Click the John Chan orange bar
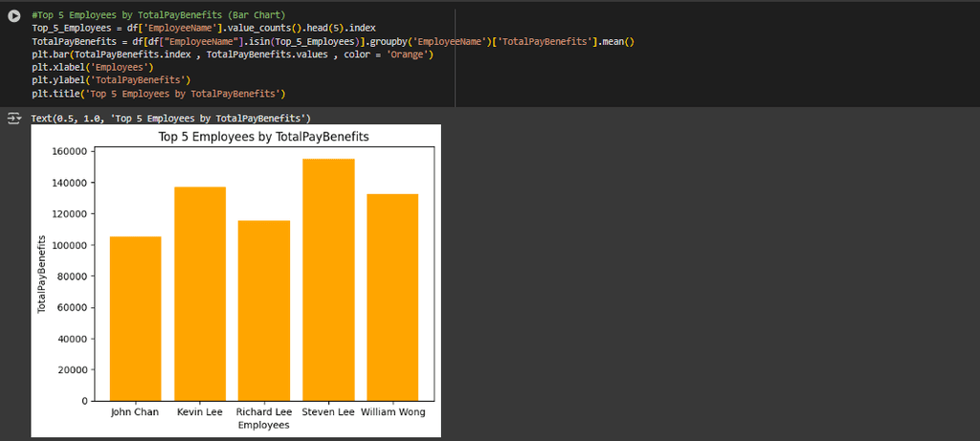This screenshot has width=980, height=441. pyautogui.click(x=135, y=319)
